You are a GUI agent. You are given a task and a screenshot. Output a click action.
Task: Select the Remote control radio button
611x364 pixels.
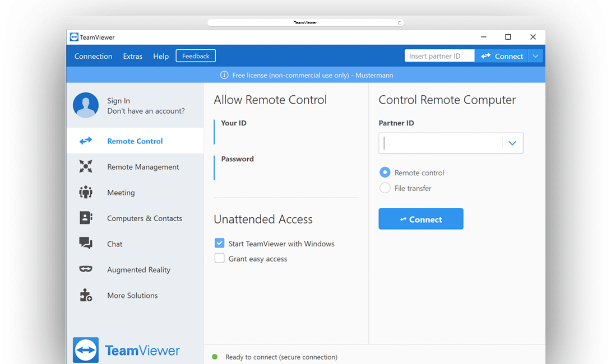click(385, 172)
